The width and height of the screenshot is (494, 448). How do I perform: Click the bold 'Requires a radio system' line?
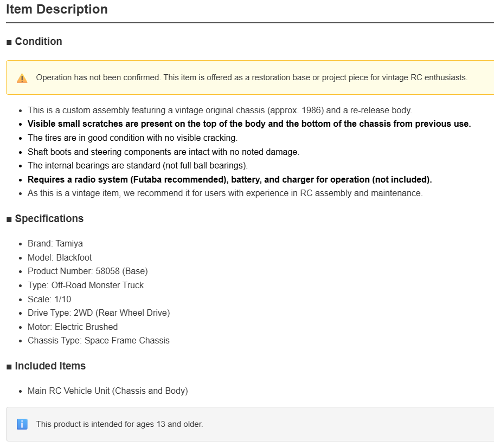230,179
